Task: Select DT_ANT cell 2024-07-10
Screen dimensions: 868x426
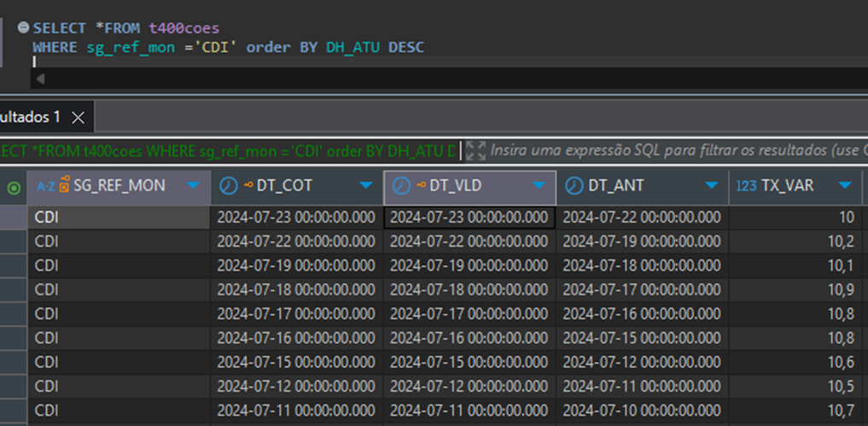Action: pos(643,411)
